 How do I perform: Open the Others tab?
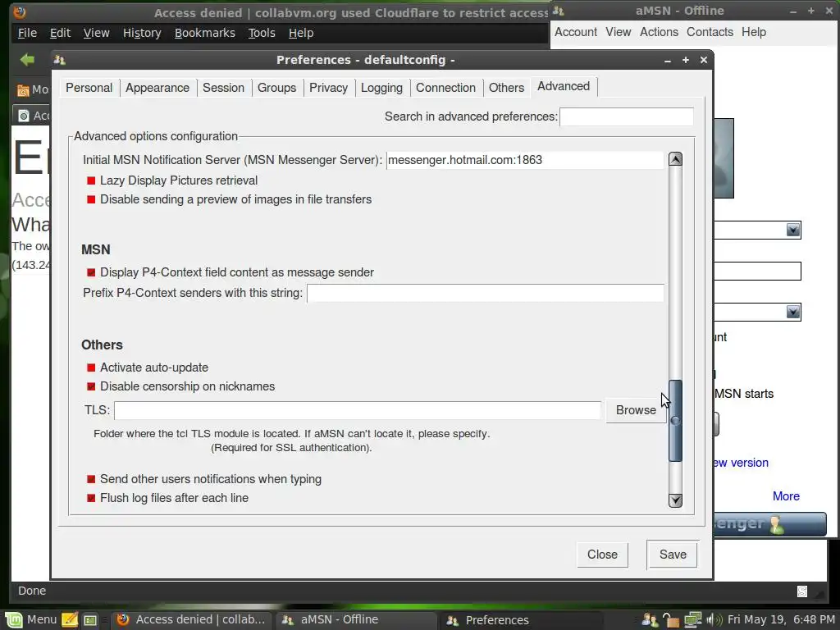tap(506, 88)
